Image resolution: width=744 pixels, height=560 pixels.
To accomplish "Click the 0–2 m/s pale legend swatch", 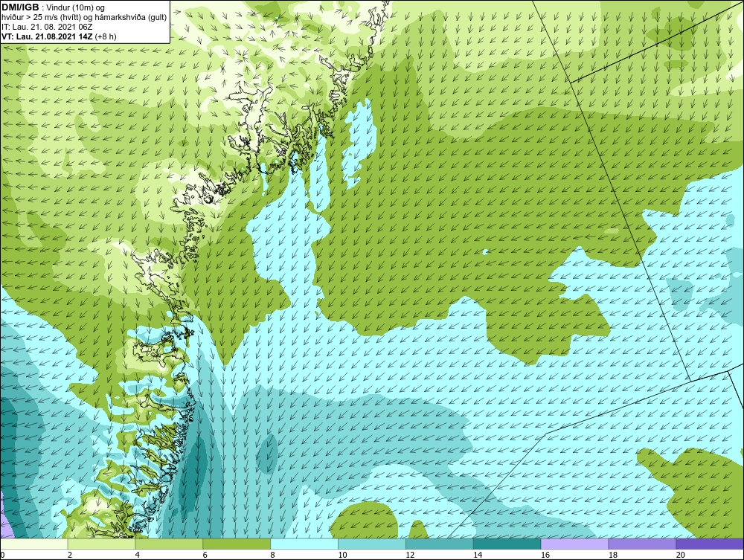I will (x=34, y=544).
